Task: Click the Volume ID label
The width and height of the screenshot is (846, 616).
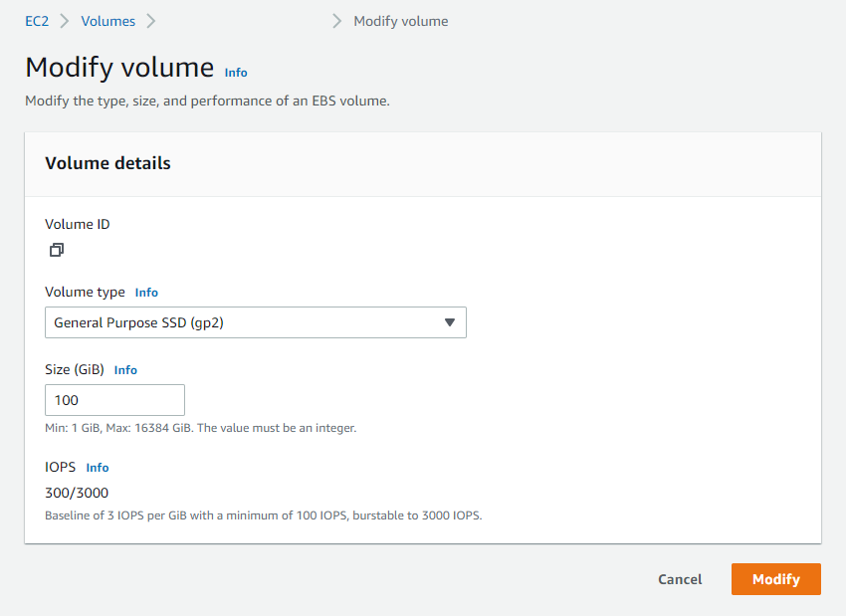Action: click(x=78, y=224)
